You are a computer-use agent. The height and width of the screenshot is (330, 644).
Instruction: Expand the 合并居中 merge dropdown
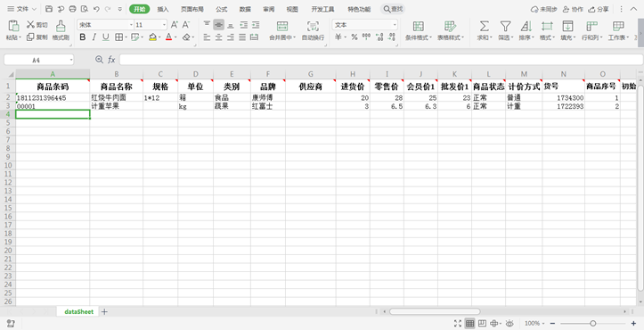295,37
